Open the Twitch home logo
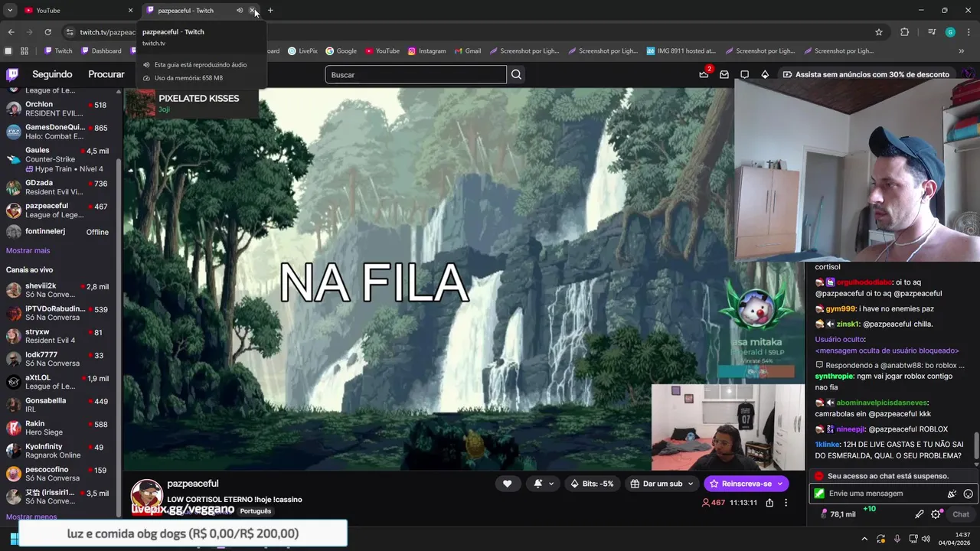Image resolution: width=980 pixels, height=551 pixels. (12, 74)
